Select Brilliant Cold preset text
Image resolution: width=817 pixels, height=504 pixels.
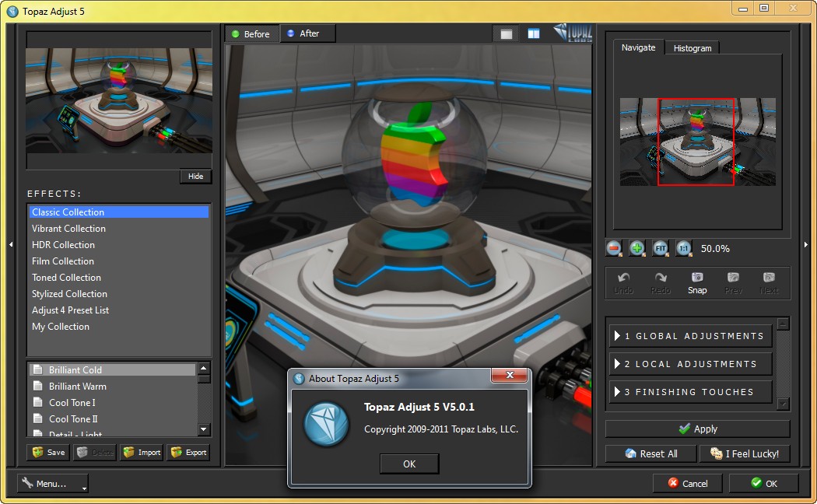(75, 369)
